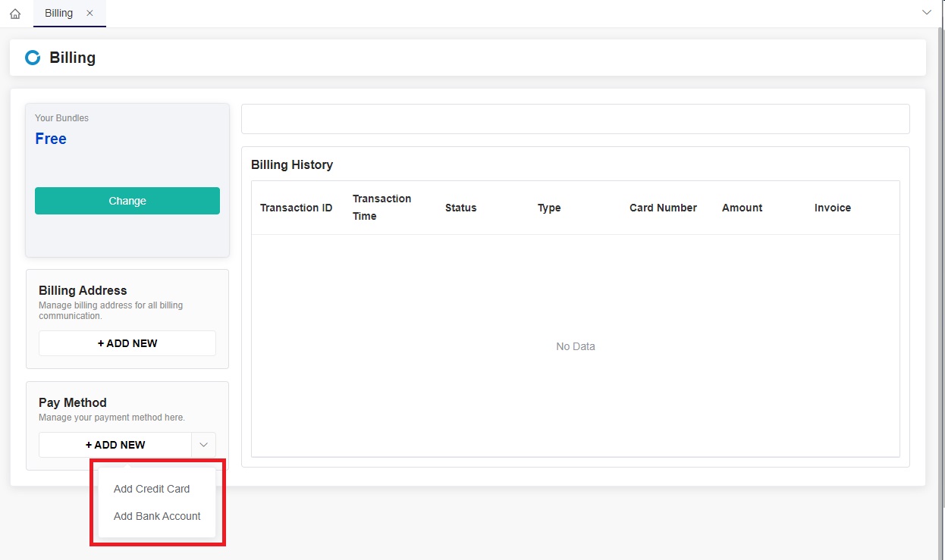Expand the chevron at the top right corner
Image resolution: width=945 pixels, height=560 pixels.
tap(927, 12)
